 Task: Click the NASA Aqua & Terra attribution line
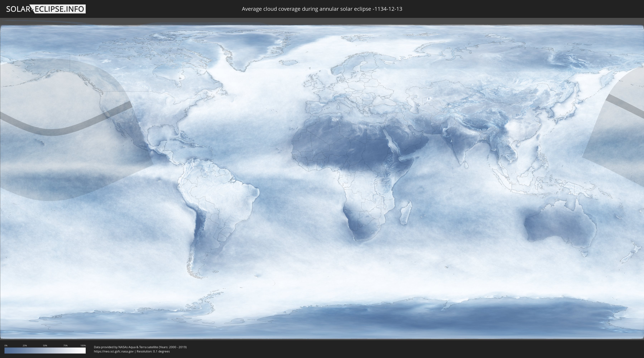(x=140, y=347)
